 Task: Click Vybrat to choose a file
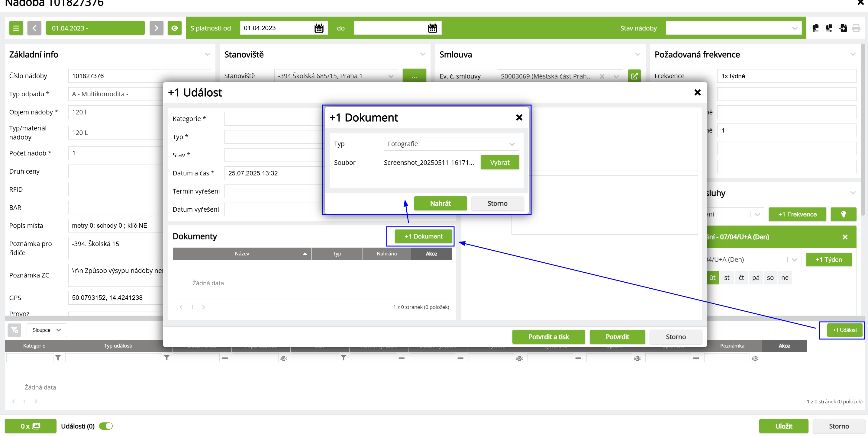tap(499, 163)
